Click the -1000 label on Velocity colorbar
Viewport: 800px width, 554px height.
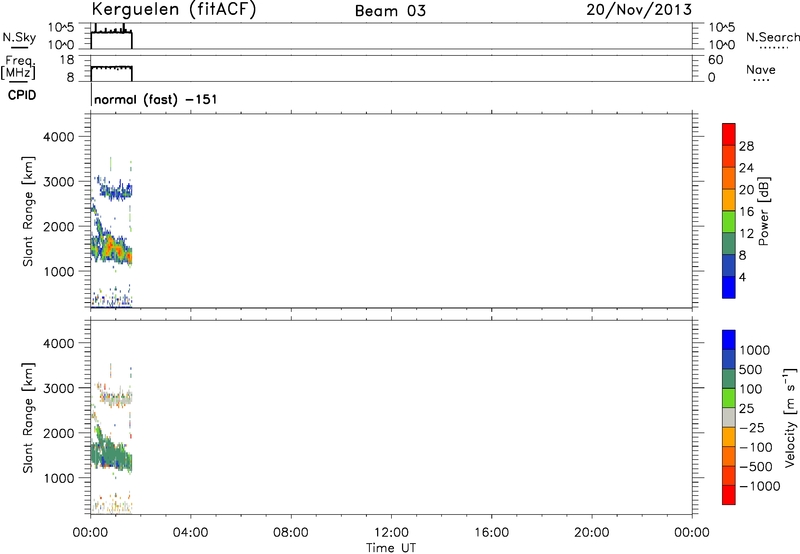click(x=759, y=486)
